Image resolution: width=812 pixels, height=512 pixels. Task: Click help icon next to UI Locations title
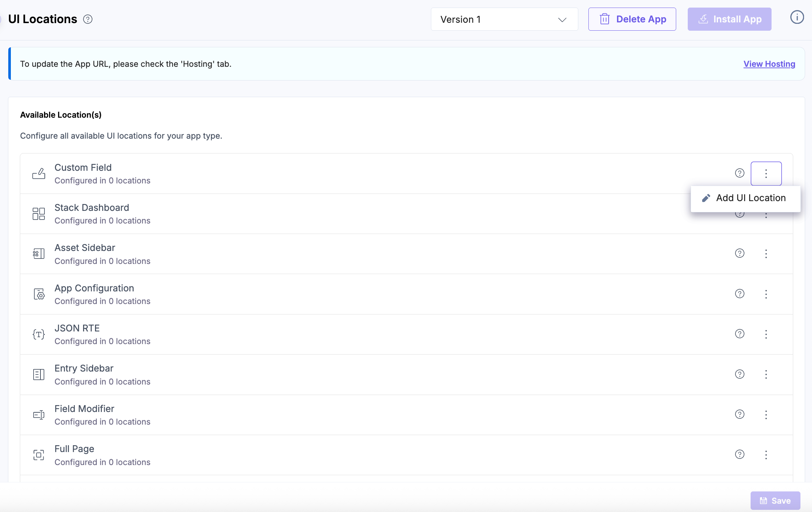(88, 19)
